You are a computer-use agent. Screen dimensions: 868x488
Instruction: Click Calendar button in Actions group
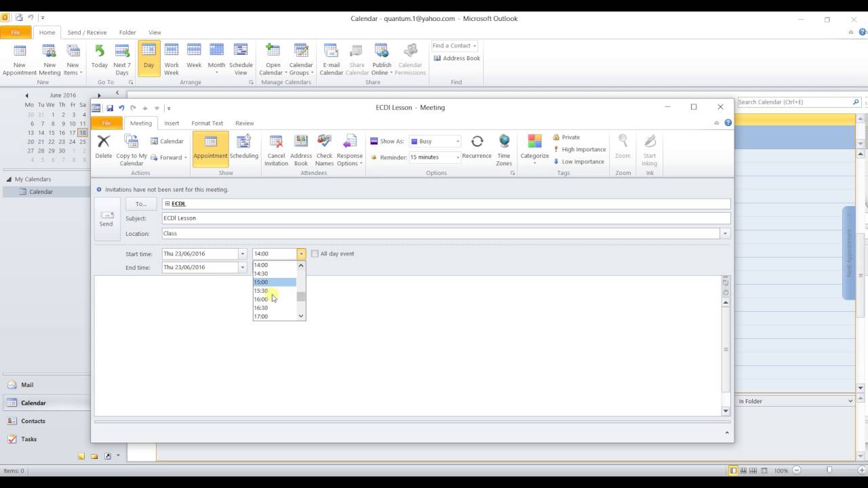click(x=167, y=142)
